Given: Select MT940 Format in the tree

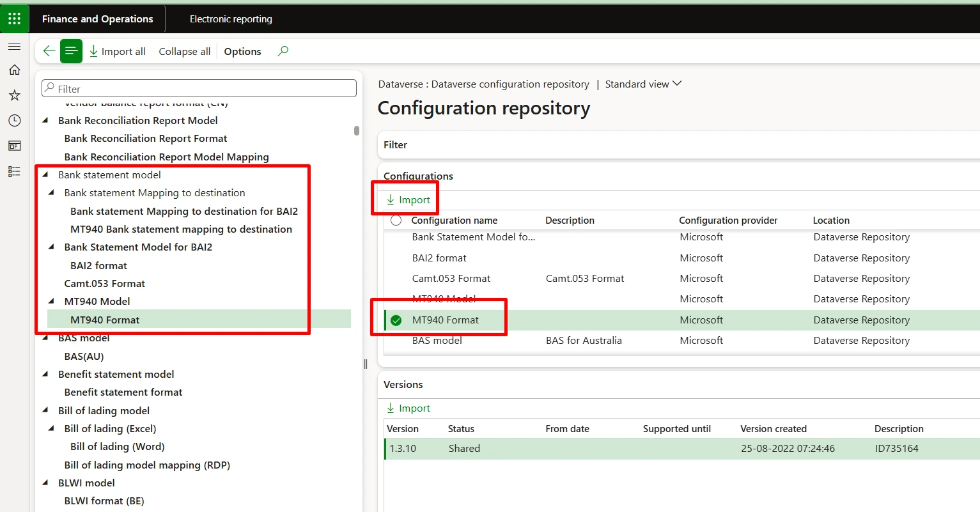Looking at the screenshot, I should click(x=105, y=320).
